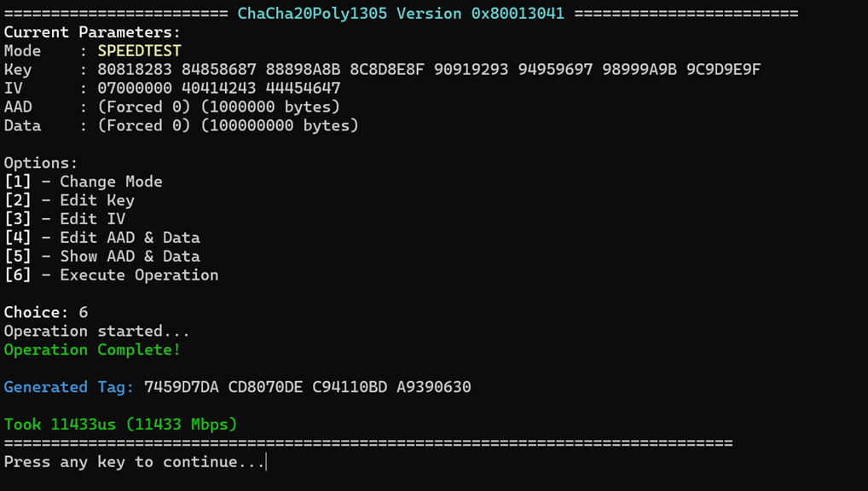Select the '[3] – Edit IV' line
868x491 pixels.
pyautogui.click(x=65, y=219)
